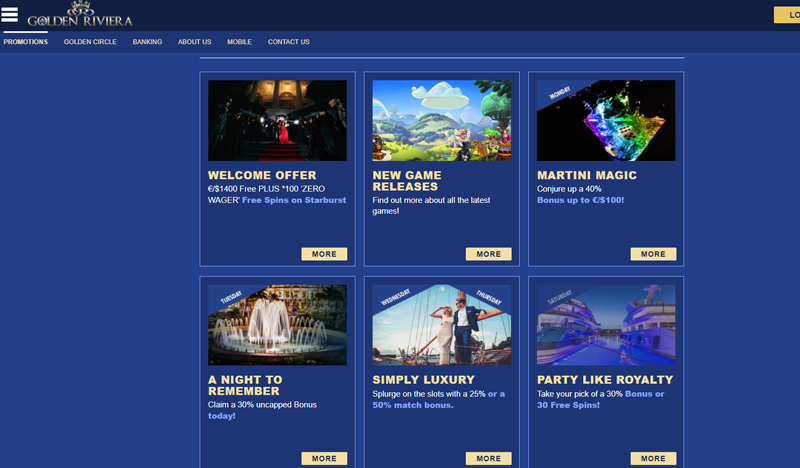Follow the Free Spins on Starburst link
Screen dimensions: 800x468
tap(292, 200)
